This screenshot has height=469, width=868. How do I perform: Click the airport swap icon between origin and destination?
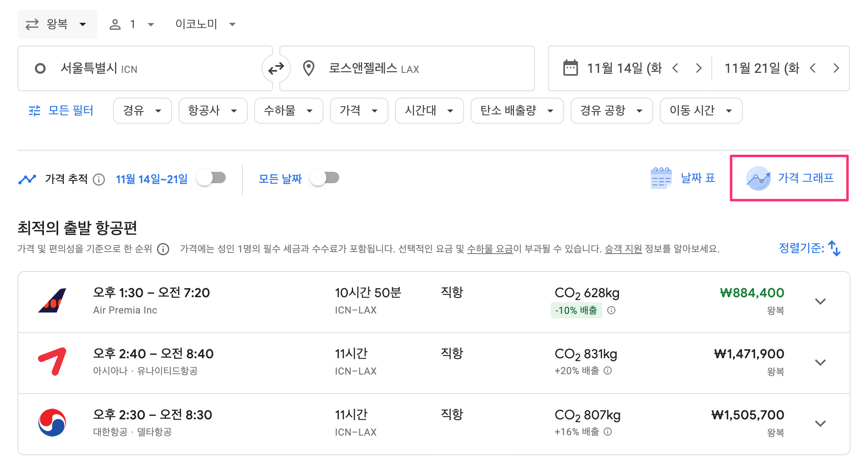277,68
